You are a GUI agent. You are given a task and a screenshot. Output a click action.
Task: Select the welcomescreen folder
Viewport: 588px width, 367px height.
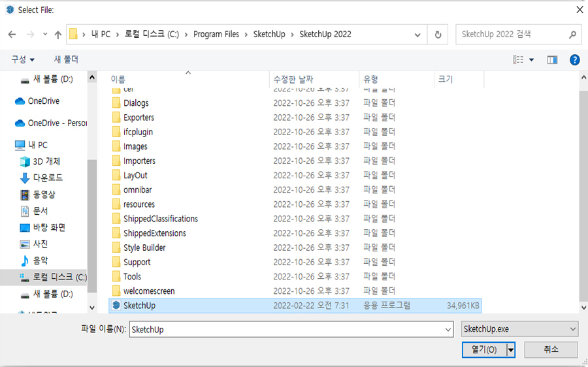pos(149,291)
